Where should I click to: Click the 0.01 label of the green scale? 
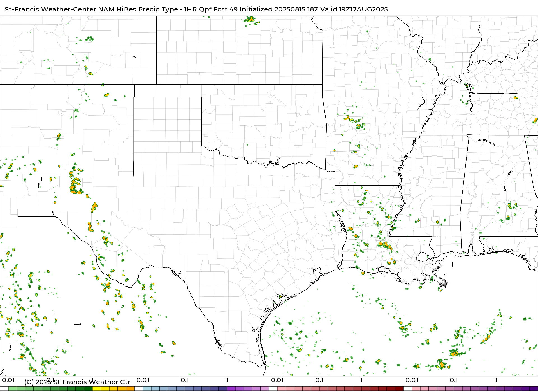click(x=8, y=380)
